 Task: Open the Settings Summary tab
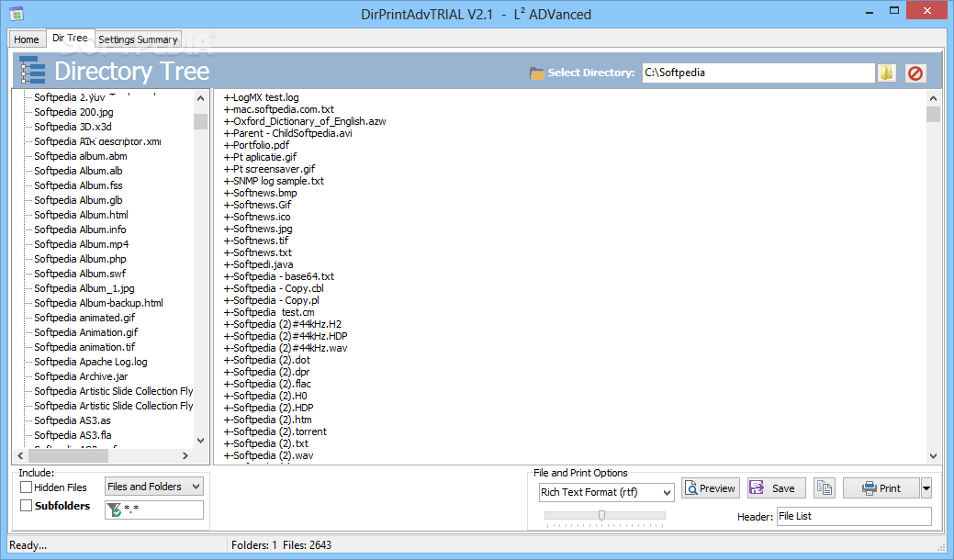[x=138, y=39]
